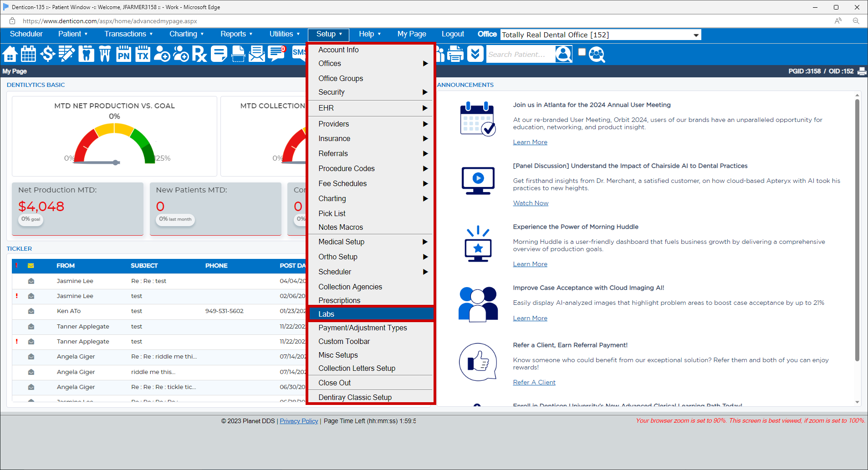The height and width of the screenshot is (470, 868).
Task: Click the Refer A Client link
Action: [x=534, y=383]
